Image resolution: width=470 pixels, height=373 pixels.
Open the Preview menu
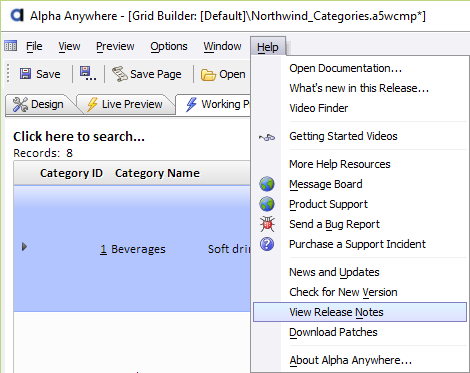point(115,46)
